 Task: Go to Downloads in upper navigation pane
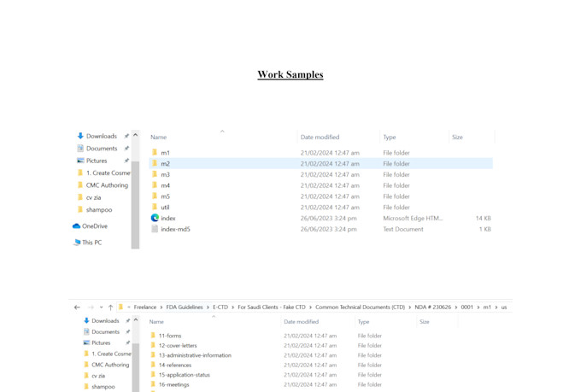[x=102, y=136]
